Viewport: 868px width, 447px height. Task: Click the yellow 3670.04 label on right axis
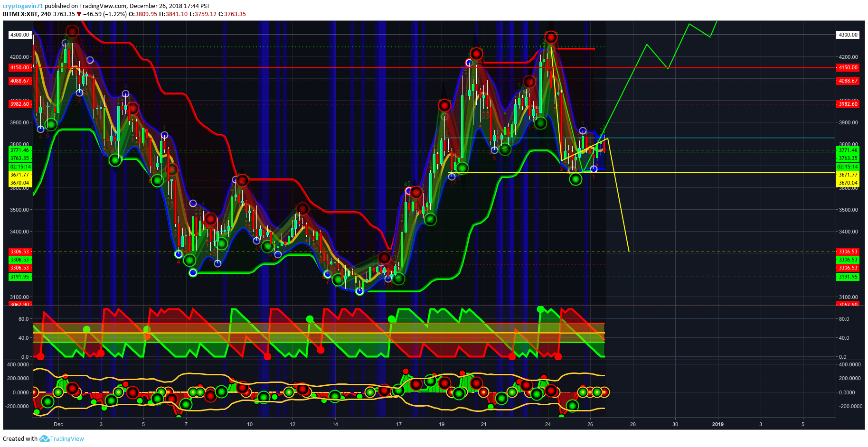click(848, 183)
